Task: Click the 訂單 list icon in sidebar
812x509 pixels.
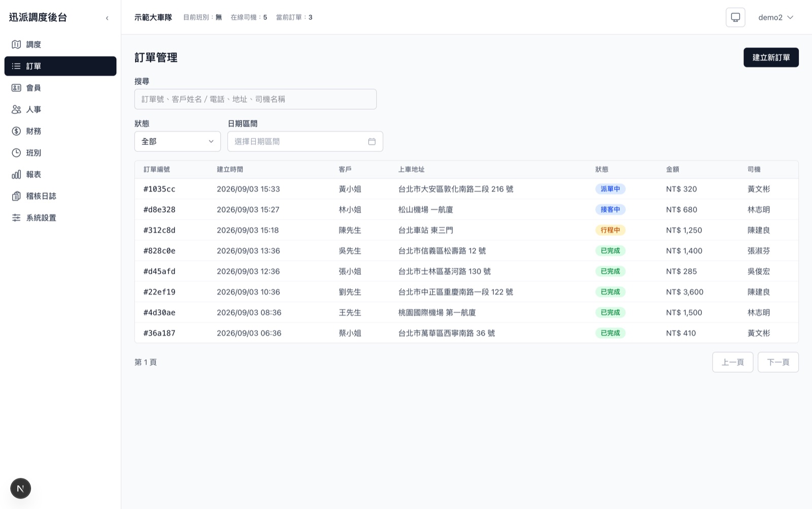Action: [16, 66]
